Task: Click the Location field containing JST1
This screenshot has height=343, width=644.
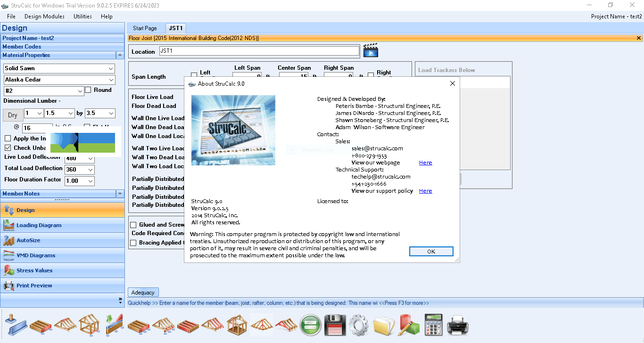Action: coord(259,51)
